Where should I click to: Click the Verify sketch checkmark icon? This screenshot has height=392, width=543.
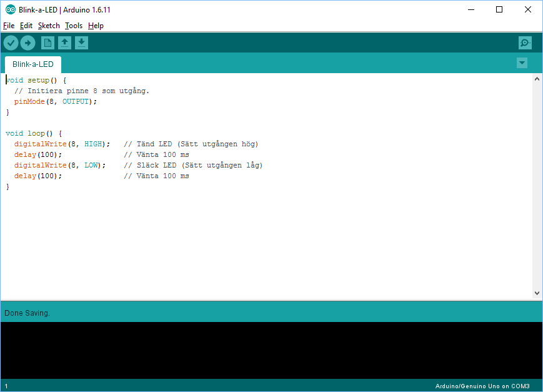pos(11,43)
